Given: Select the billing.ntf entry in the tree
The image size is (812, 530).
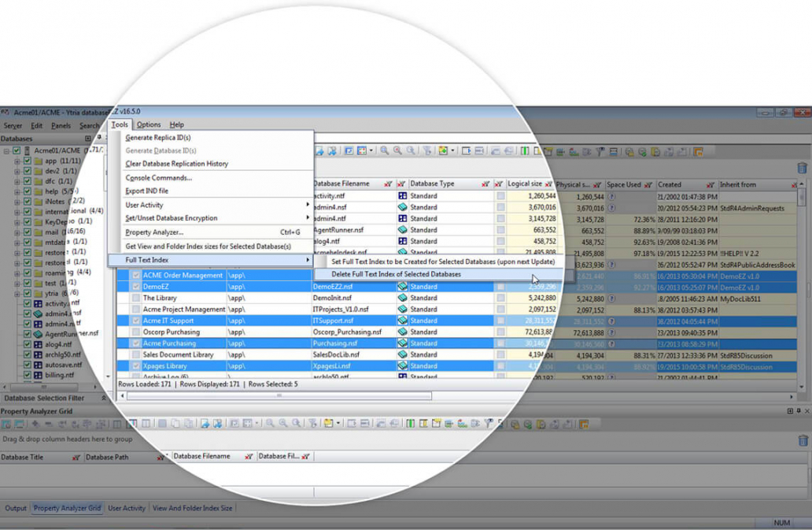Looking at the screenshot, I should pos(59,375).
